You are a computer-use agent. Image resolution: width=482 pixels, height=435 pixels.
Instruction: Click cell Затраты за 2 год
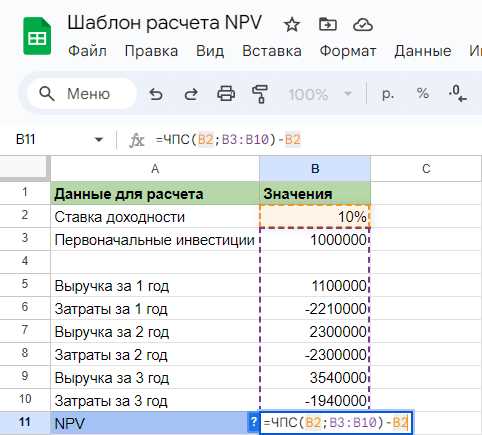pyautogui.click(x=155, y=354)
